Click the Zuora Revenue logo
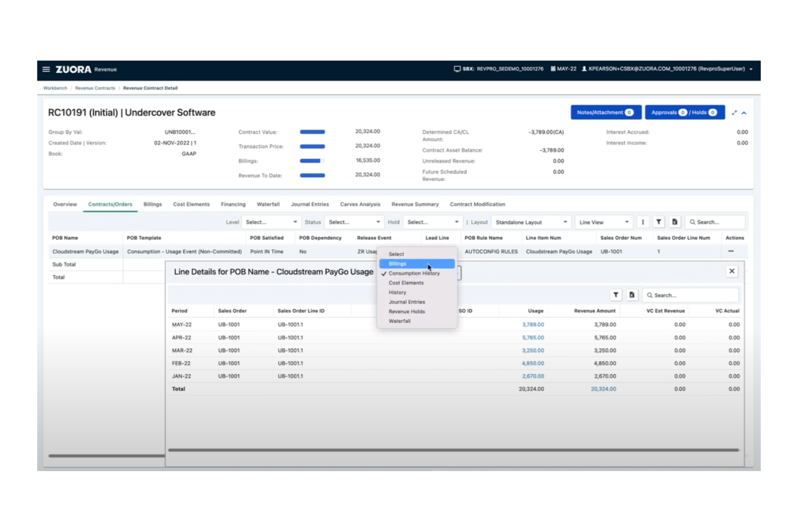The width and height of the screenshot is (798, 532). [x=86, y=70]
